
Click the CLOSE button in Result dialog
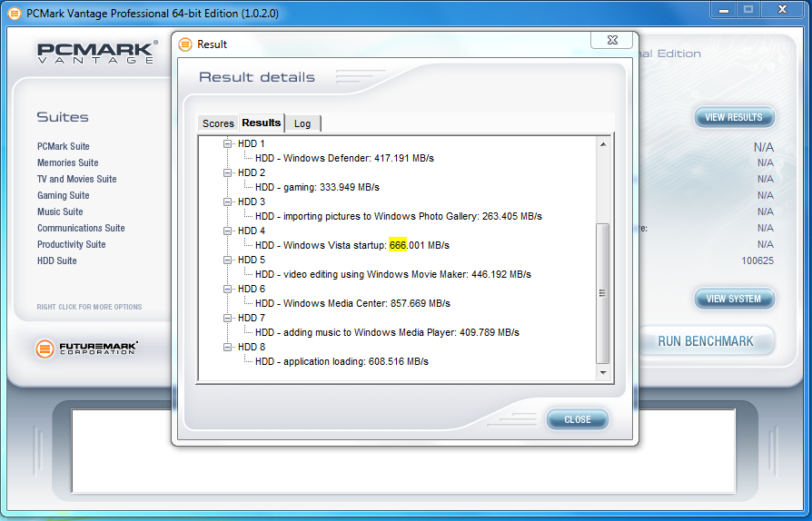click(x=578, y=419)
